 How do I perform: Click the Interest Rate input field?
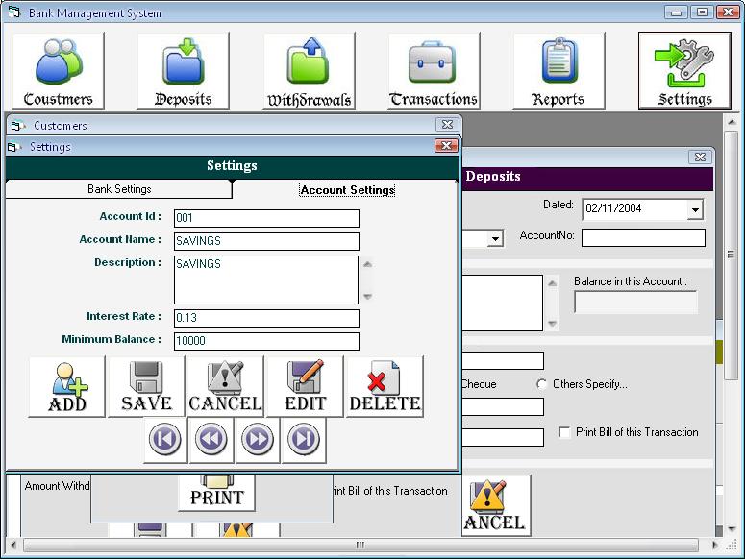(266, 318)
